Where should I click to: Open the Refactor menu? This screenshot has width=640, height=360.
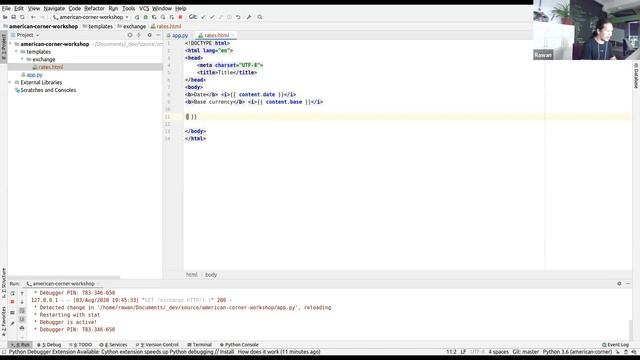[94, 8]
